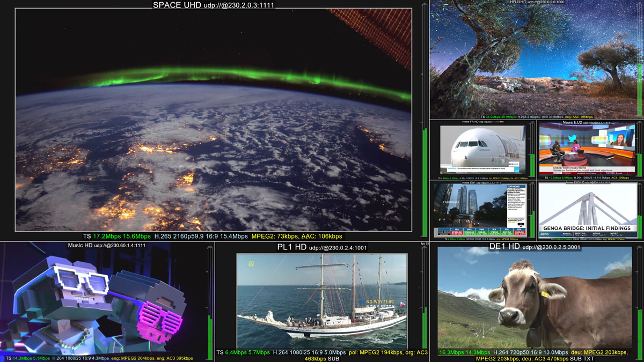Select the SPACE UHD aurora video tile

pos(214,120)
